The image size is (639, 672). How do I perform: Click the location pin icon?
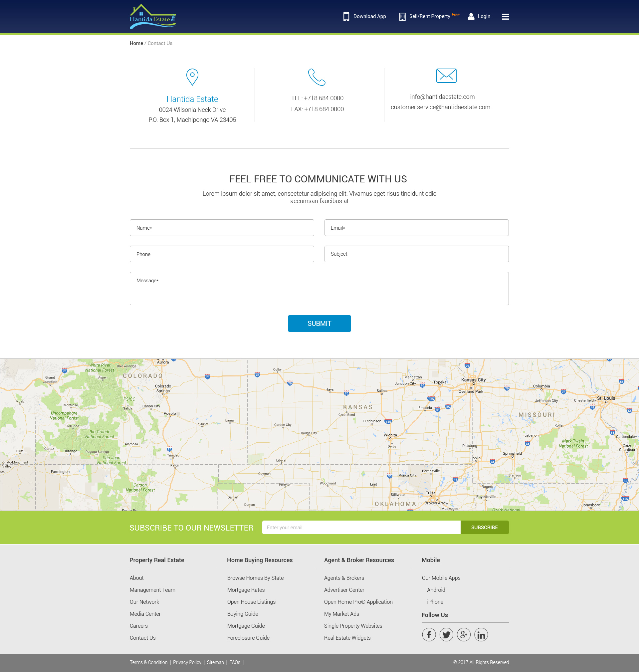tap(192, 77)
